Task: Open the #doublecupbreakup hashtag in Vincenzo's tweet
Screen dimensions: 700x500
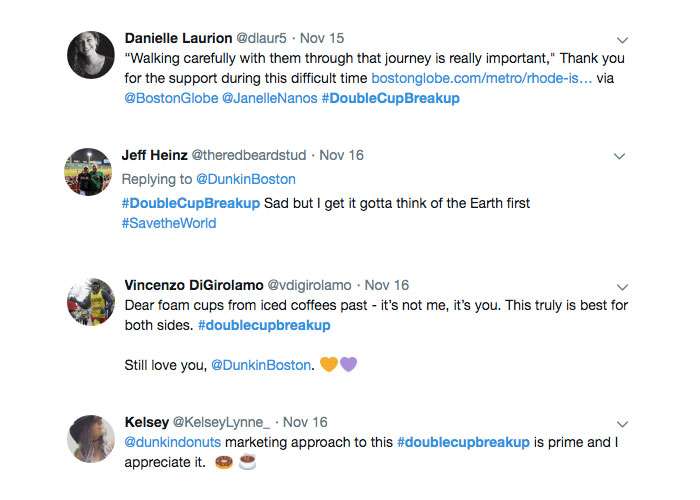Action: coord(264,325)
